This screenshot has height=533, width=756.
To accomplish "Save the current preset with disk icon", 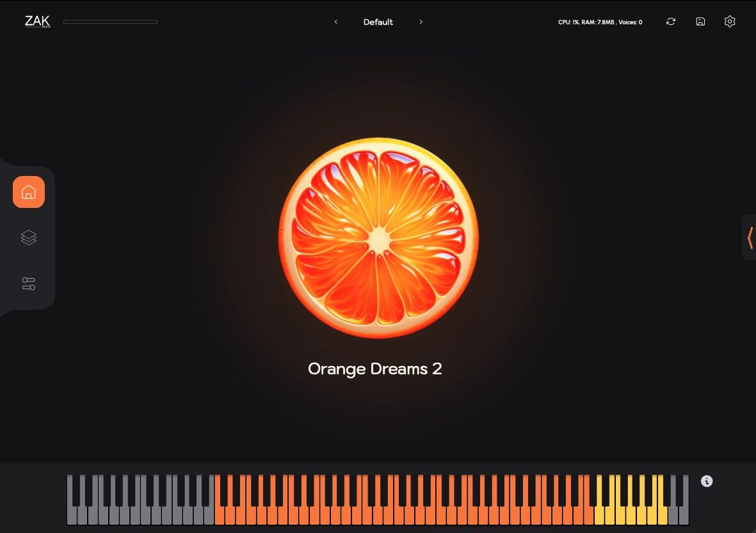I will point(700,21).
